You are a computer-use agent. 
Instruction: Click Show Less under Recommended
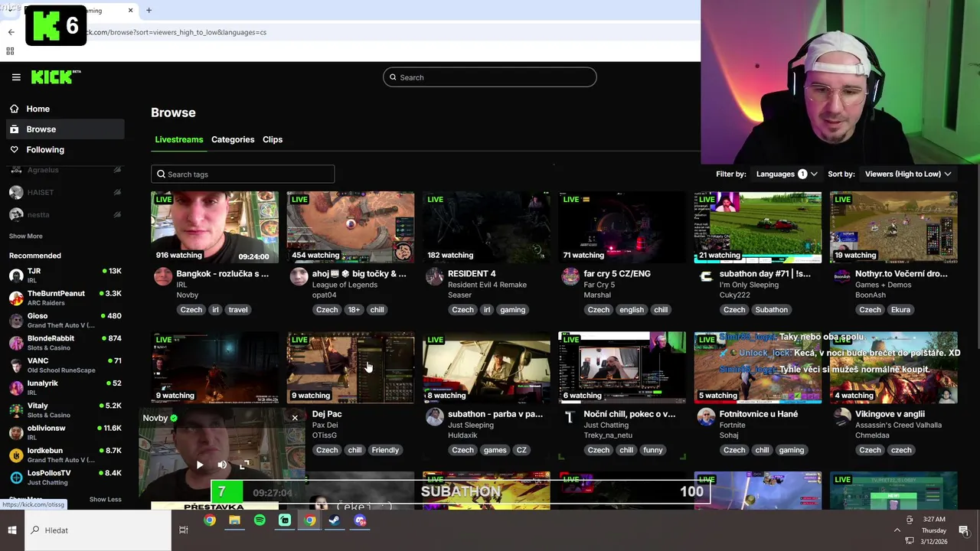click(105, 499)
